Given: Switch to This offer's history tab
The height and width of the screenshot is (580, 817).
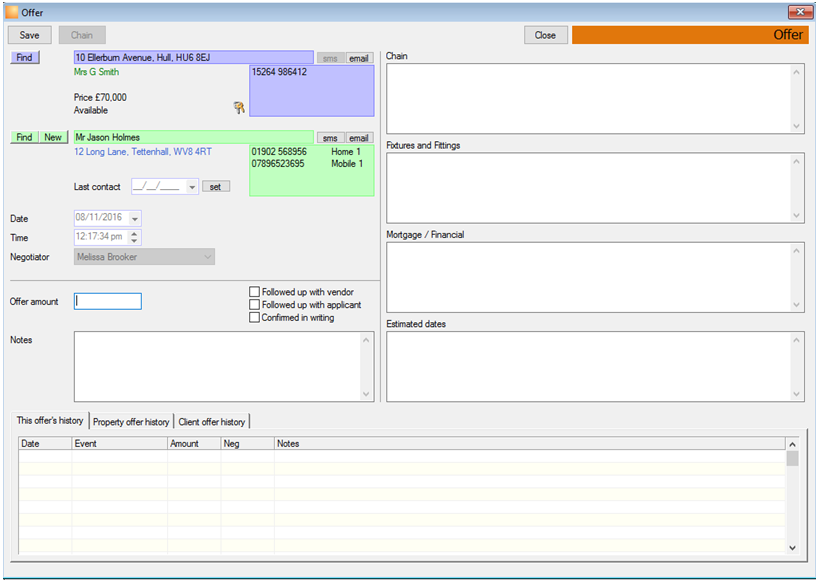Looking at the screenshot, I should pyautogui.click(x=50, y=421).
